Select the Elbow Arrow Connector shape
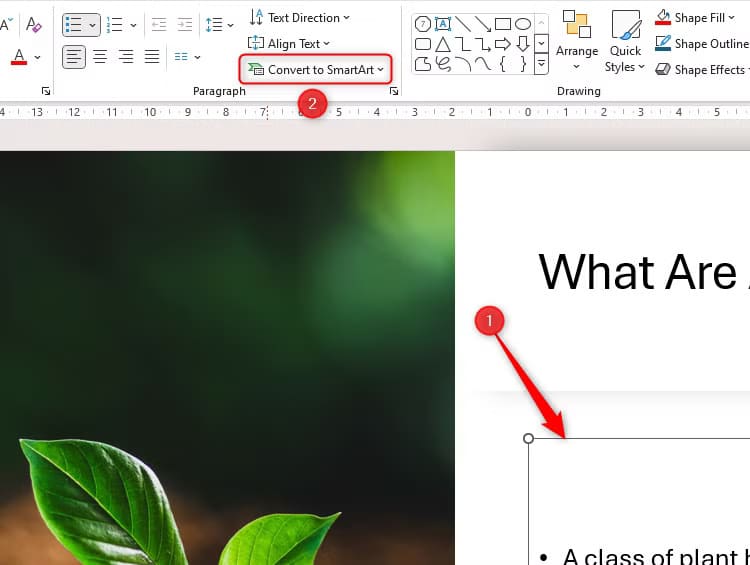The height and width of the screenshot is (565, 750). [x=483, y=44]
